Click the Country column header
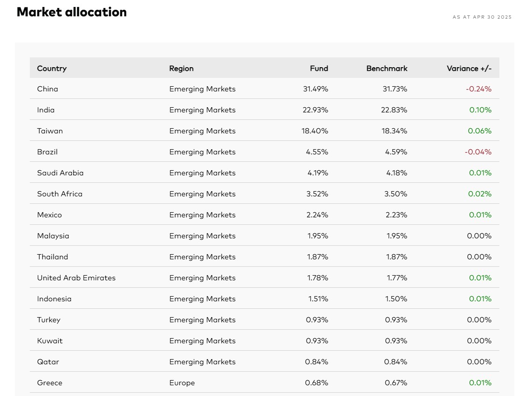Image resolution: width=532 pixels, height=396 pixels. pyautogui.click(x=52, y=69)
